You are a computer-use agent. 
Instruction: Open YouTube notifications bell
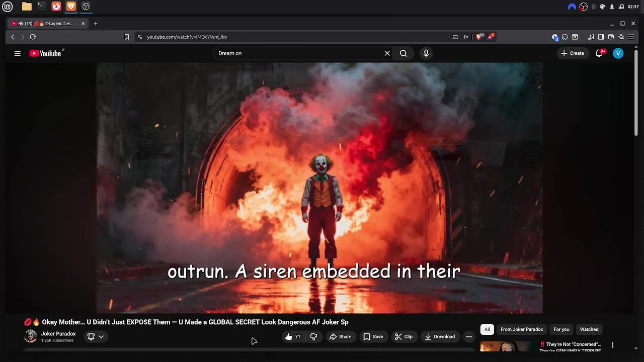(x=599, y=53)
